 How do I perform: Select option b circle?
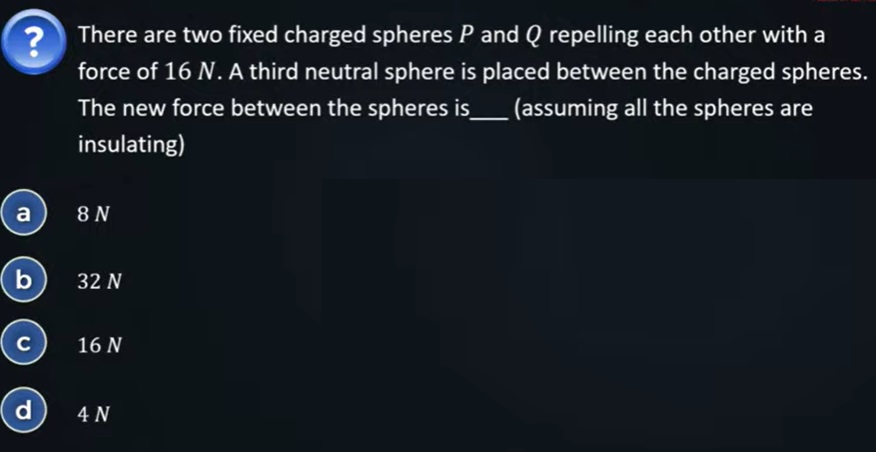coord(27,281)
